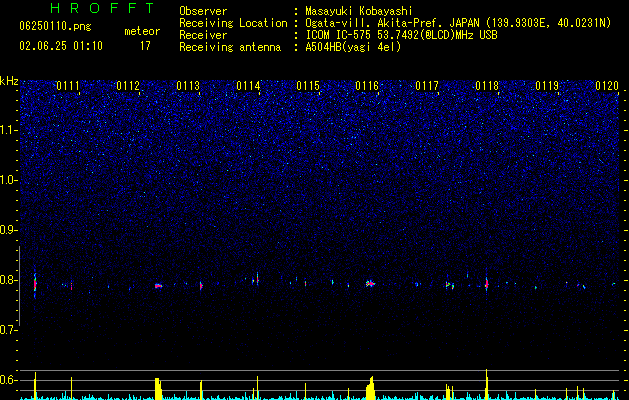Click the 0115 time marker
Screen dimensions: 629x400
coord(308,86)
